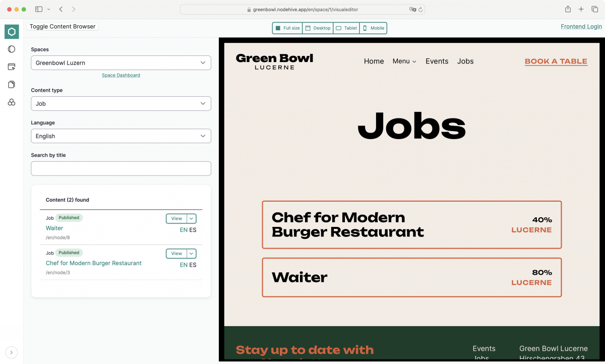
Task: Click the half-circle icon in left sidebar
Action: tap(12, 49)
